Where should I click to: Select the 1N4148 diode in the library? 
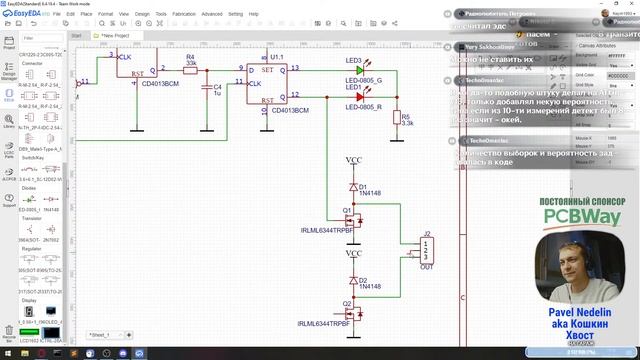tap(51, 202)
